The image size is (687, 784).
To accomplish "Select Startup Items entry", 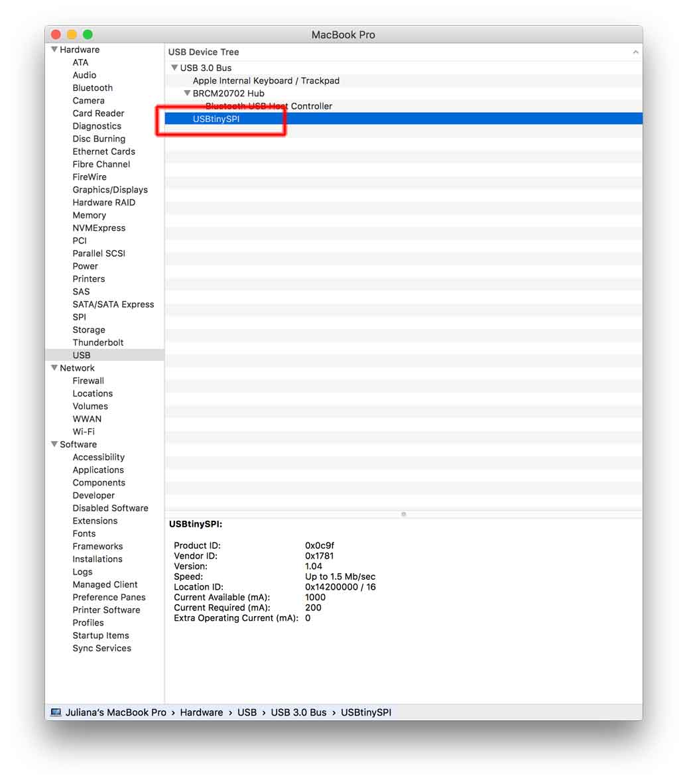I will [x=101, y=635].
